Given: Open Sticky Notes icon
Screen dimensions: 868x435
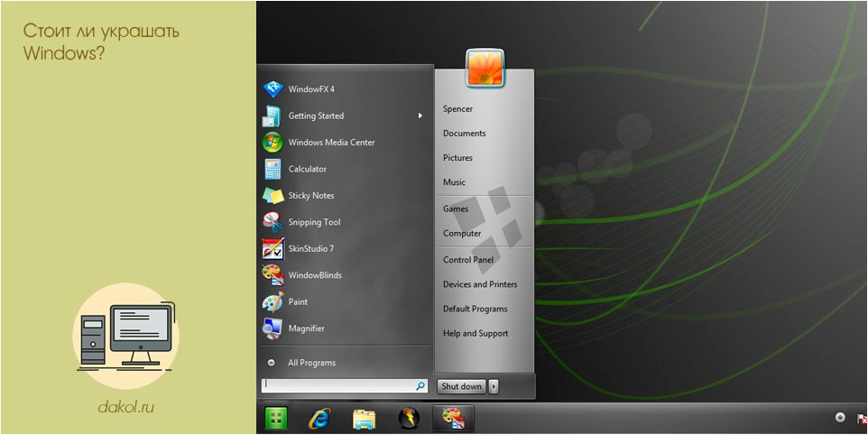Looking at the screenshot, I should tap(272, 195).
